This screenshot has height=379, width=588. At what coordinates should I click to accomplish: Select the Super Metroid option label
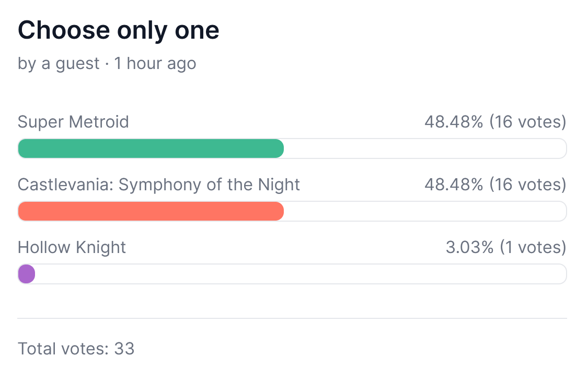click(73, 122)
